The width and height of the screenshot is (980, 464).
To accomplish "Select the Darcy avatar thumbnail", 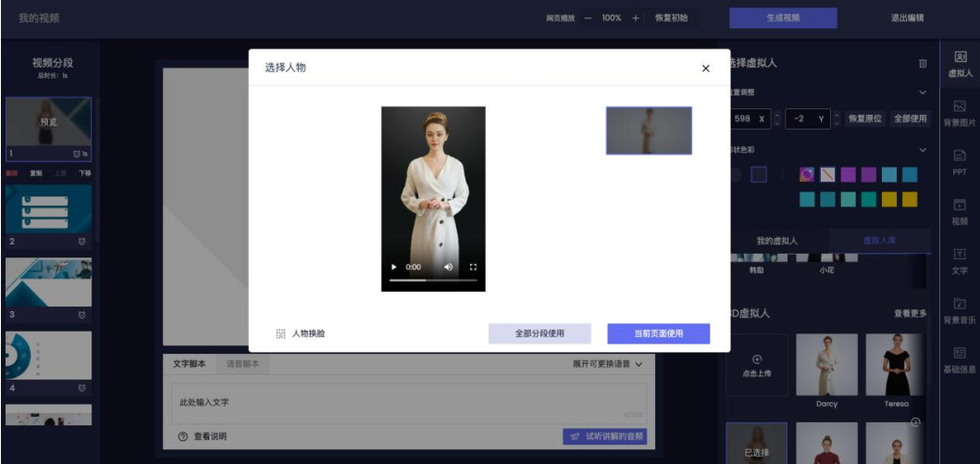I will pyautogui.click(x=826, y=365).
